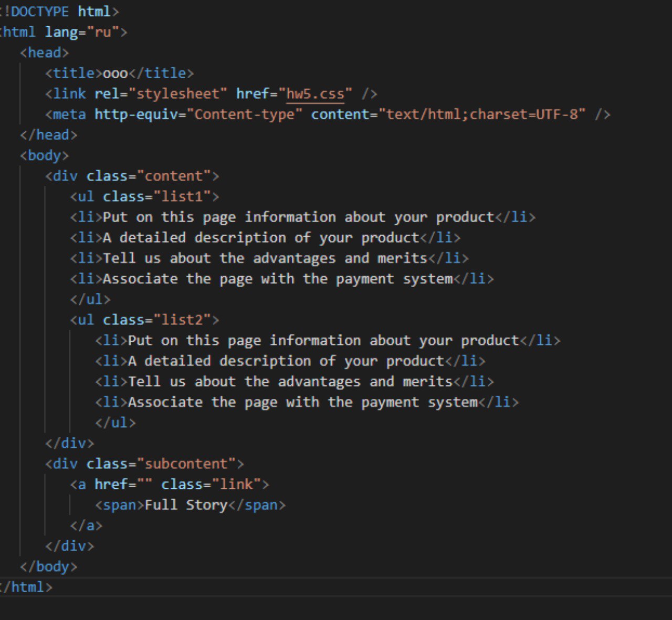The image size is (672, 620).
Task: Click the meta http-equiv attribute
Action: coord(136,114)
